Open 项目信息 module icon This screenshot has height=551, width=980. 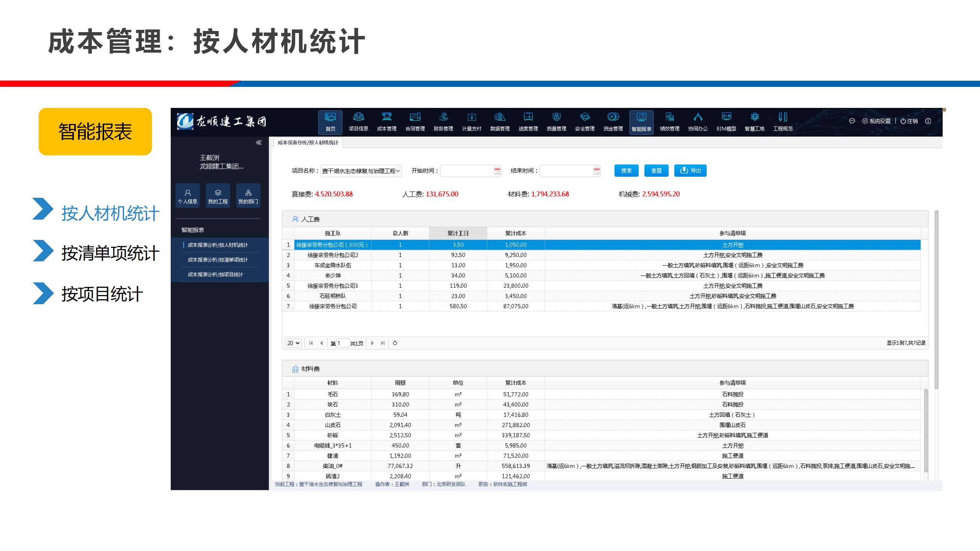click(358, 122)
